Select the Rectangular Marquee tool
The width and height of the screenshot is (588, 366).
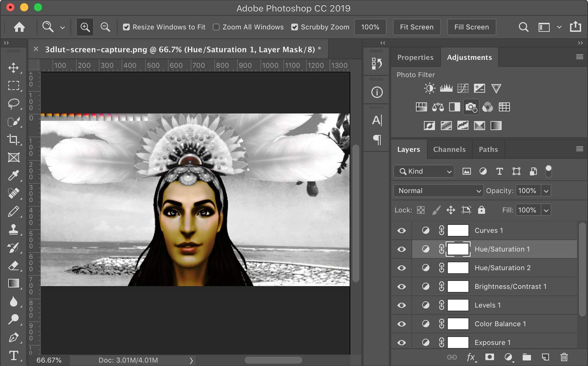click(x=14, y=86)
